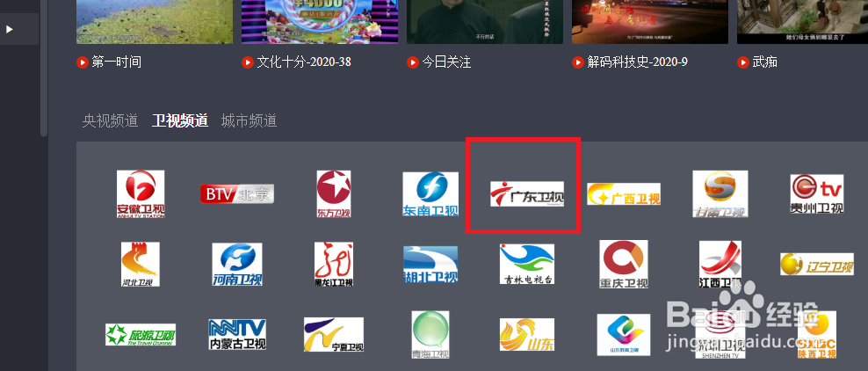The width and height of the screenshot is (868, 371).
Task: Open the 东南卫视 channel
Action: [430, 193]
